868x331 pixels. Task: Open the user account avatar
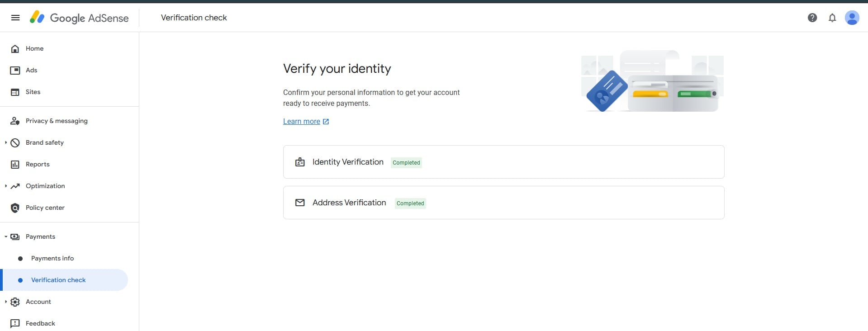tap(852, 18)
